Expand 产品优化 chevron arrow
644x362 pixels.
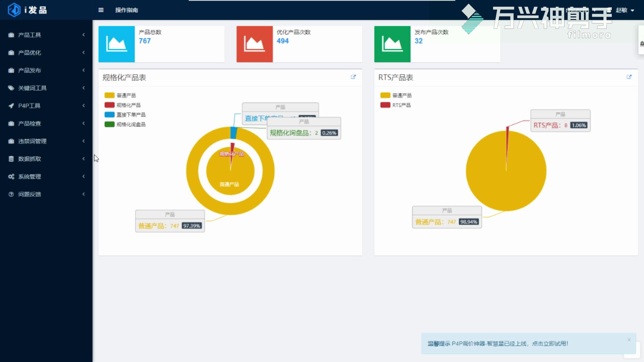[84, 53]
